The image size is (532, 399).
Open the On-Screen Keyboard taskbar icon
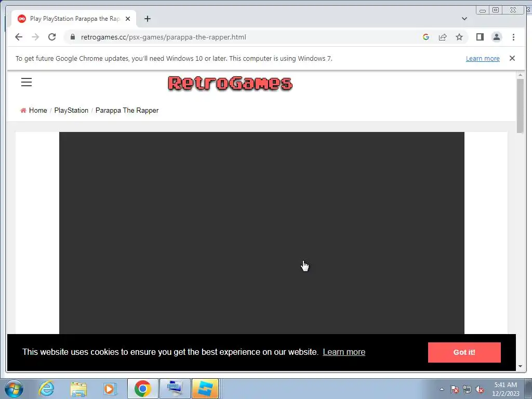pyautogui.click(x=175, y=389)
